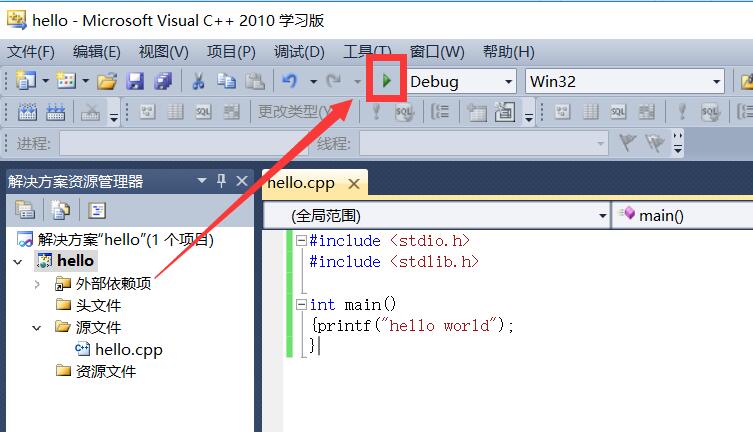Click the New Project toolbar icon

[25, 81]
